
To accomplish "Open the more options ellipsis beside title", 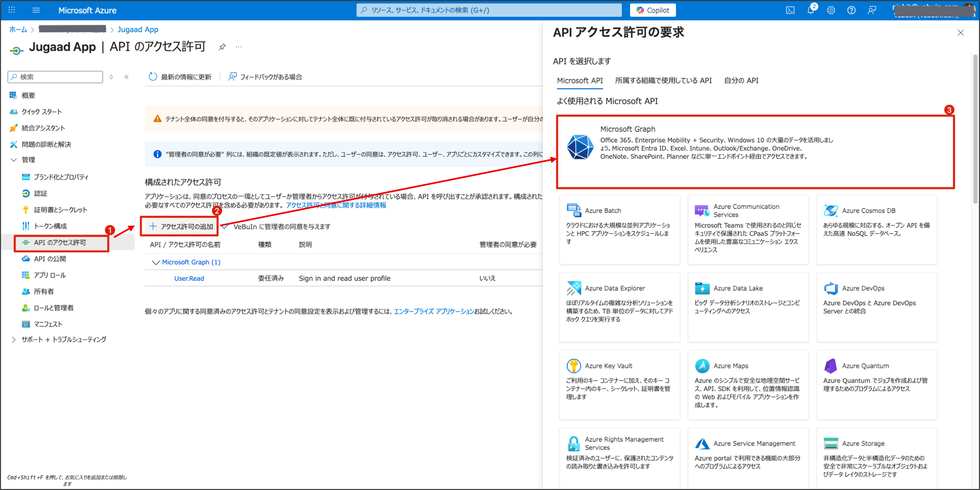I will point(239,47).
